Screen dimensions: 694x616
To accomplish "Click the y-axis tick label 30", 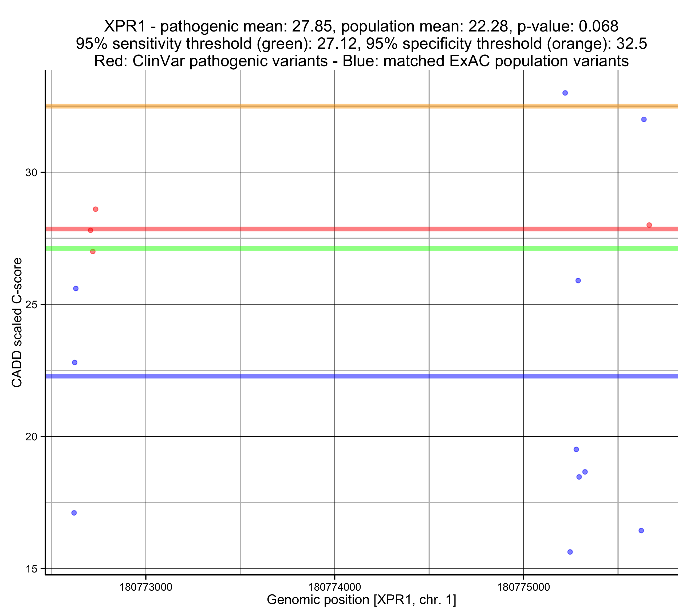I will click(x=31, y=173).
